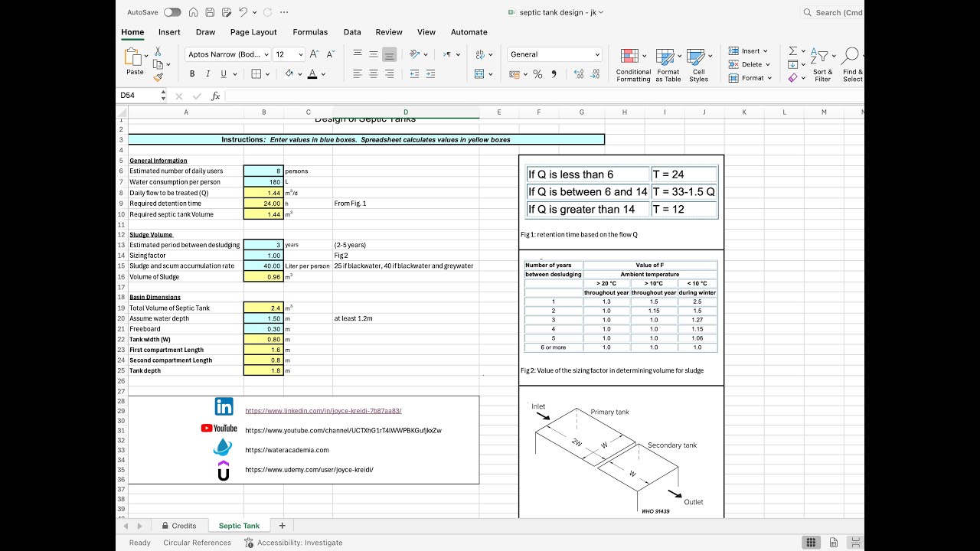
Task: Click the udemy.com joyce-kreidi link text
Action: click(x=309, y=469)
